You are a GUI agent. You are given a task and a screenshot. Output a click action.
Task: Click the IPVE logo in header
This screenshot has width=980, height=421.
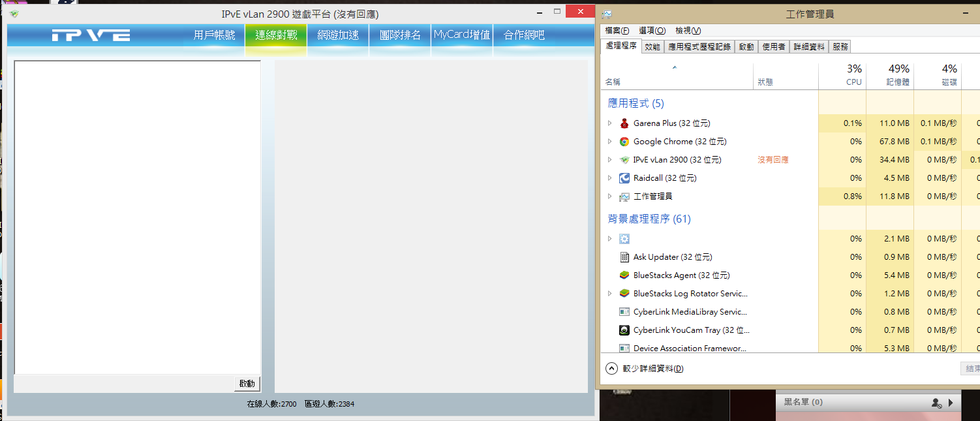point(91,35)
